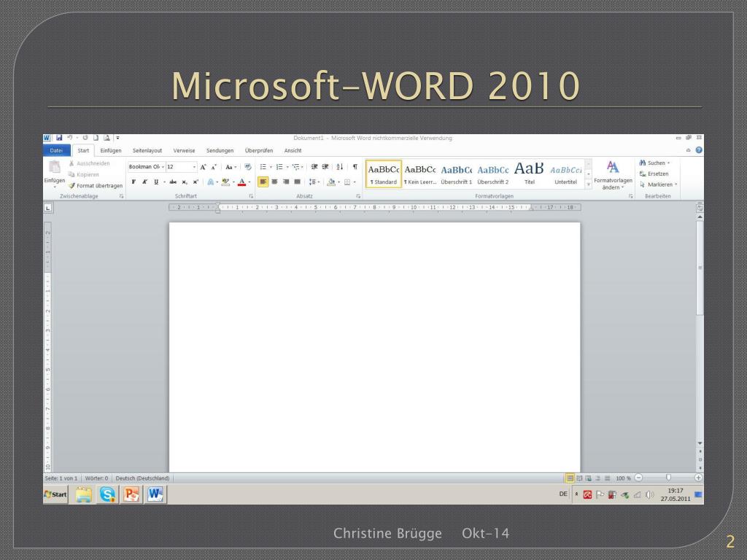This screenshot has width=747, height=560.
Task: Apply the Titel style
Action: coord(530,174)
